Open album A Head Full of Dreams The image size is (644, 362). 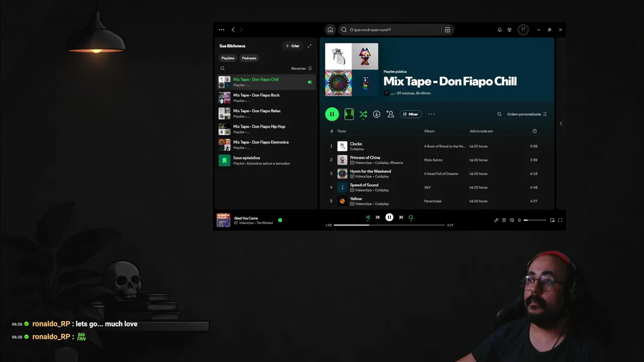(441, 173)
